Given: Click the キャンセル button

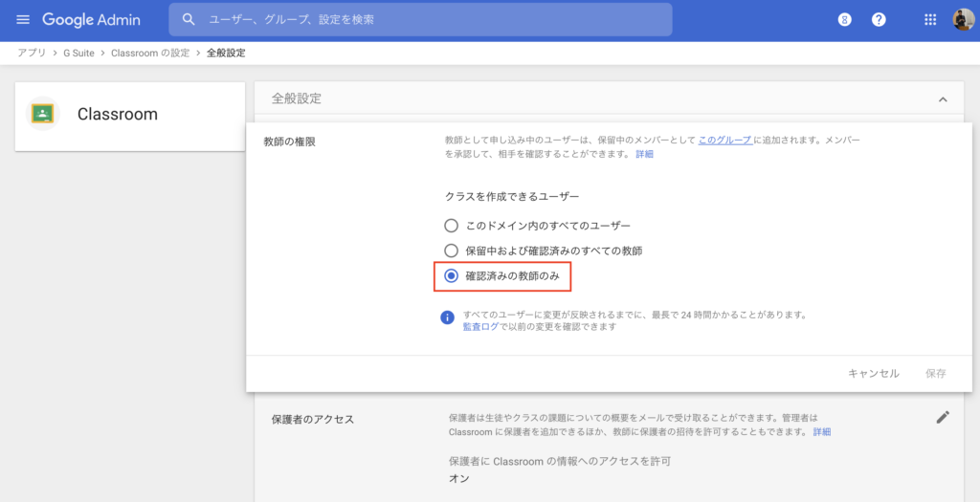Looking at the screenshot, I should tap(873, 373).
